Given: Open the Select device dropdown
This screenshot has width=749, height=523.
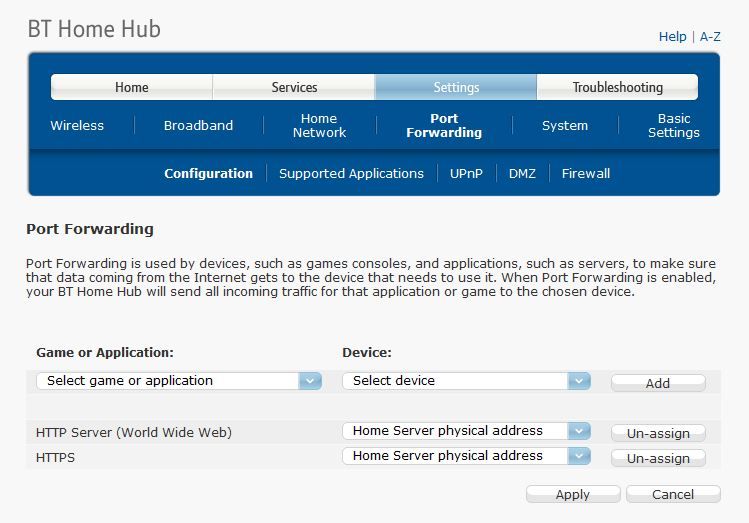Looking at the screenshot, I should pos(467,381).
